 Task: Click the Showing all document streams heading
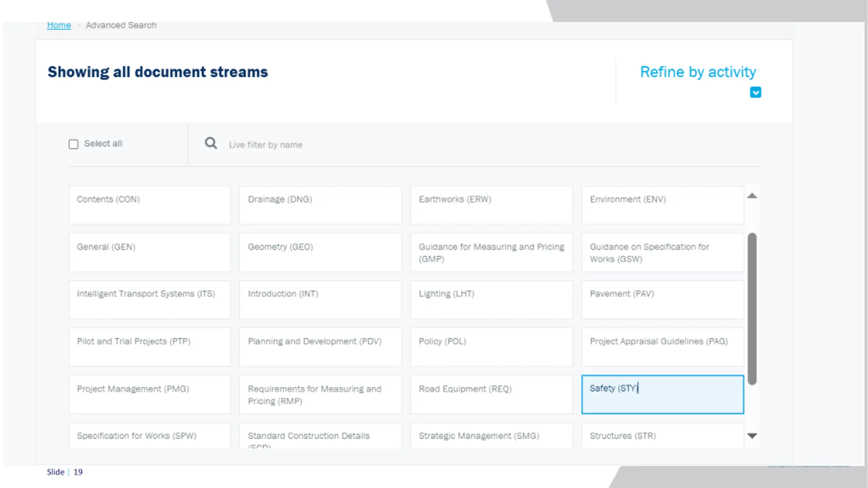coord(158,72)
